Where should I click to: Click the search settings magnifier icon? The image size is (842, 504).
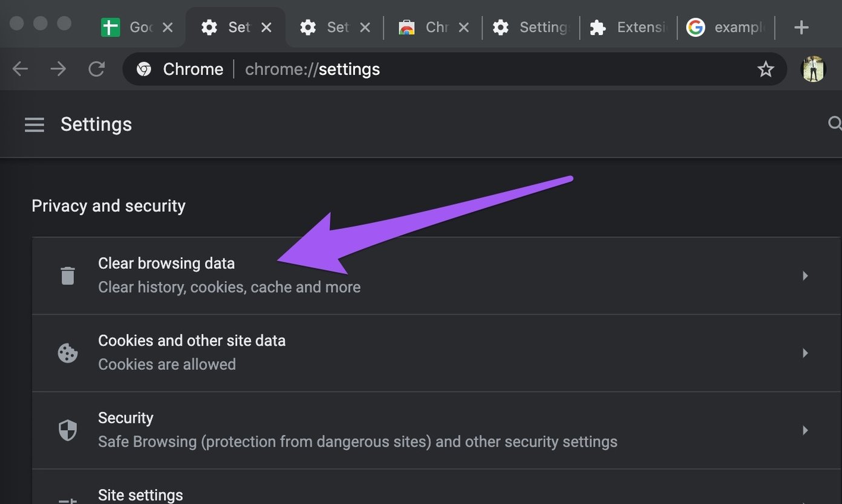[835, 123]
